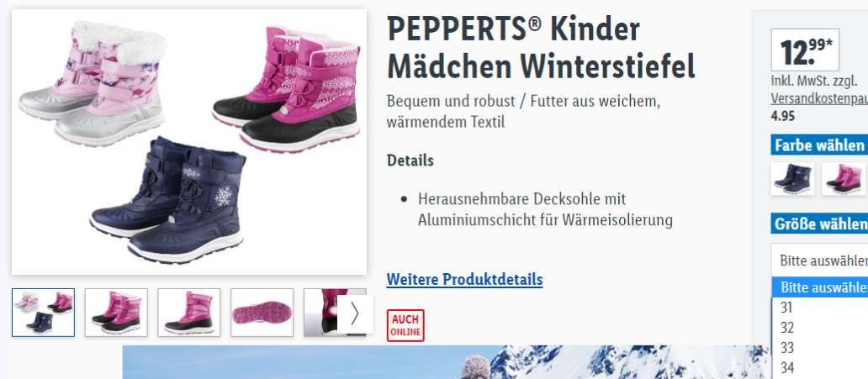Viewport: 868px width, 379px height.
Task: Select size 33 from the list
Action: pos(820,347)
